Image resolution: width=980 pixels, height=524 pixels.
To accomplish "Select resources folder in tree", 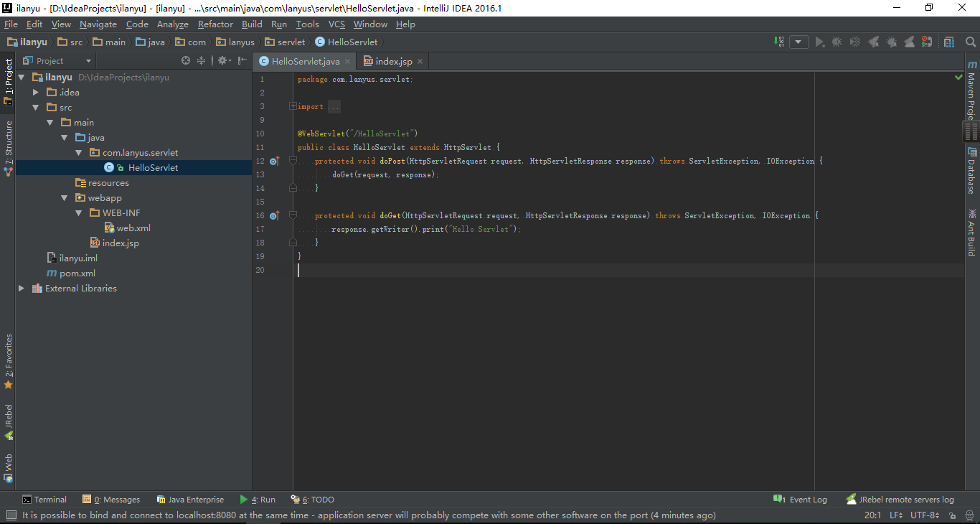I will [102, 183].
